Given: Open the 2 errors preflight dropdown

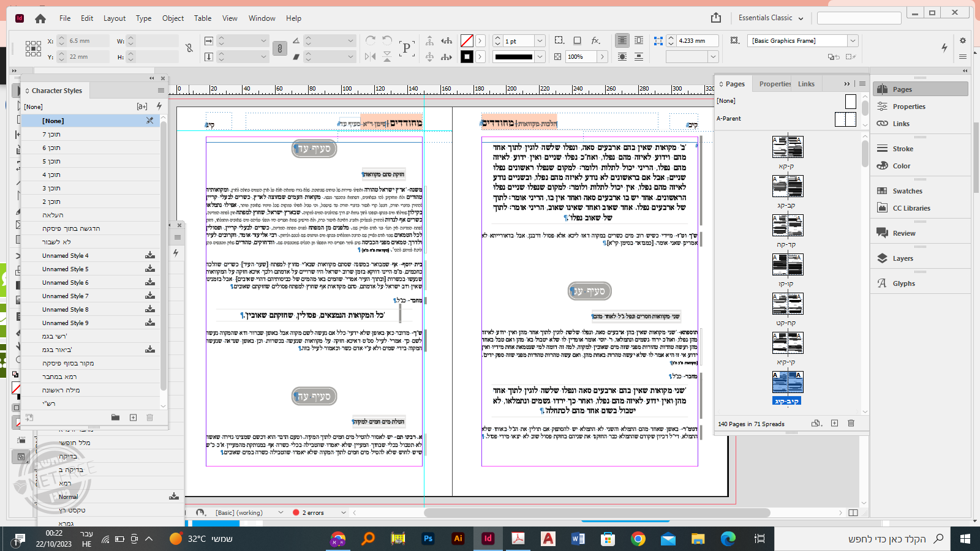Looking at the screenshot, I should click(x=344, y=512).
